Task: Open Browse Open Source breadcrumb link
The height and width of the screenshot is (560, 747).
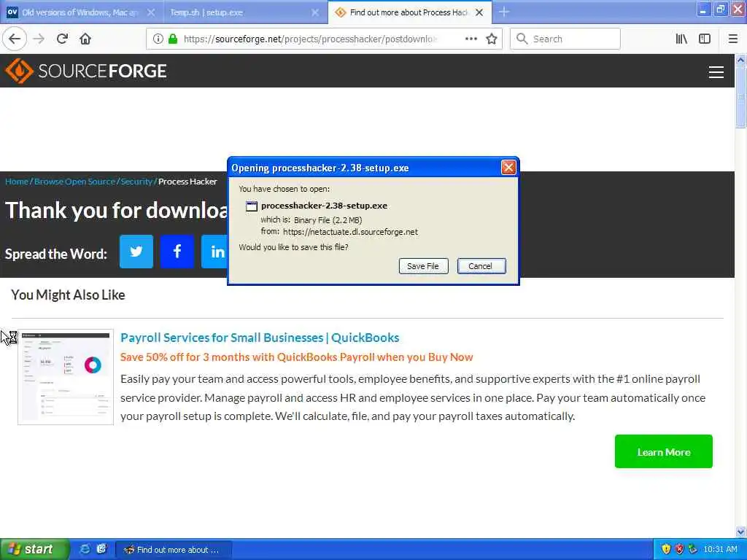Action: click(75, 182)
